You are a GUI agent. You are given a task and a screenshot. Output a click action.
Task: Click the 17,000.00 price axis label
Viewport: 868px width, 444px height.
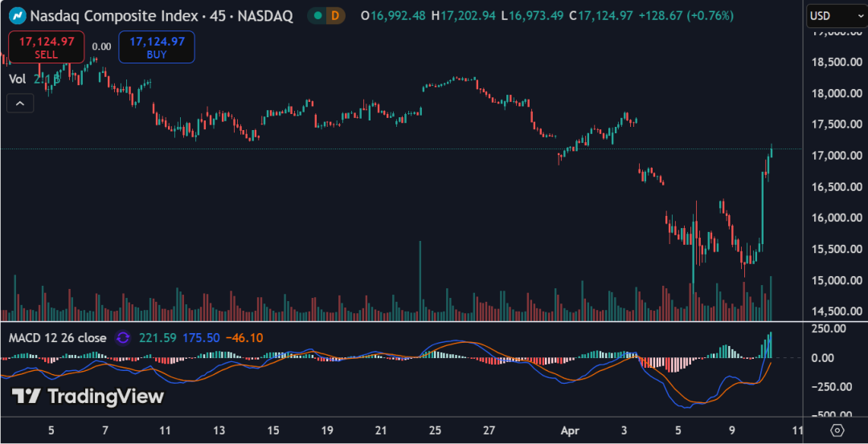(x=837, y=156)
